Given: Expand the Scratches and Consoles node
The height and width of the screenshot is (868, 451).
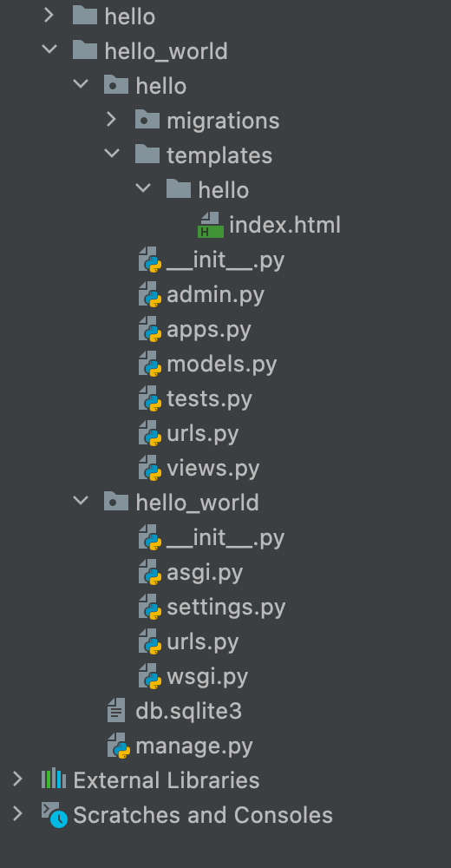Looking at the screenshot, I should (x=17, y=815).
